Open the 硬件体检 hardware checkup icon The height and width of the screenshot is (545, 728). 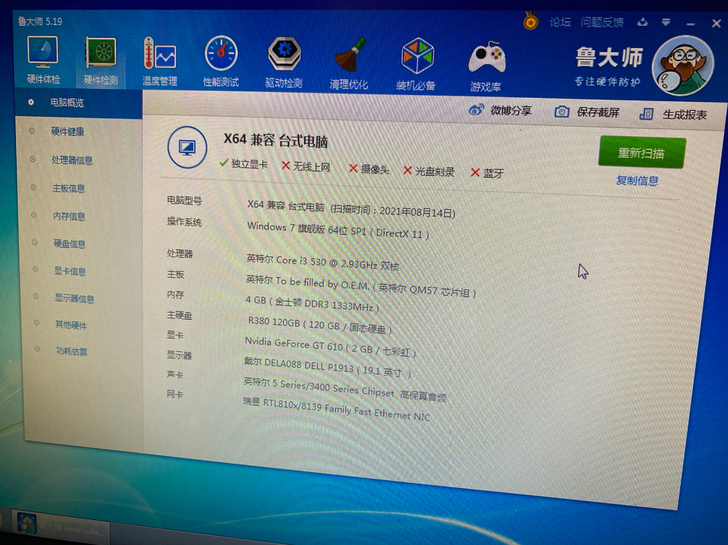click(43, 61)
